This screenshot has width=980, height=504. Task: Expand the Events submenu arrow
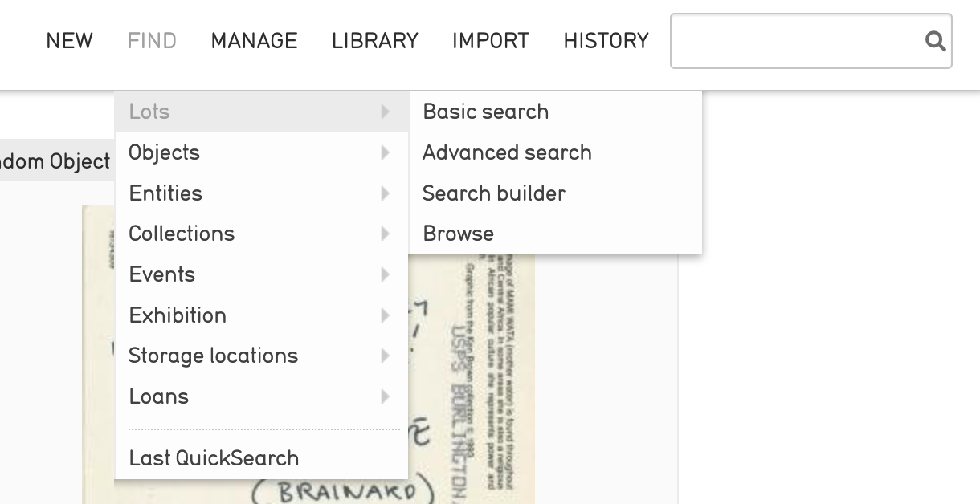386,274
